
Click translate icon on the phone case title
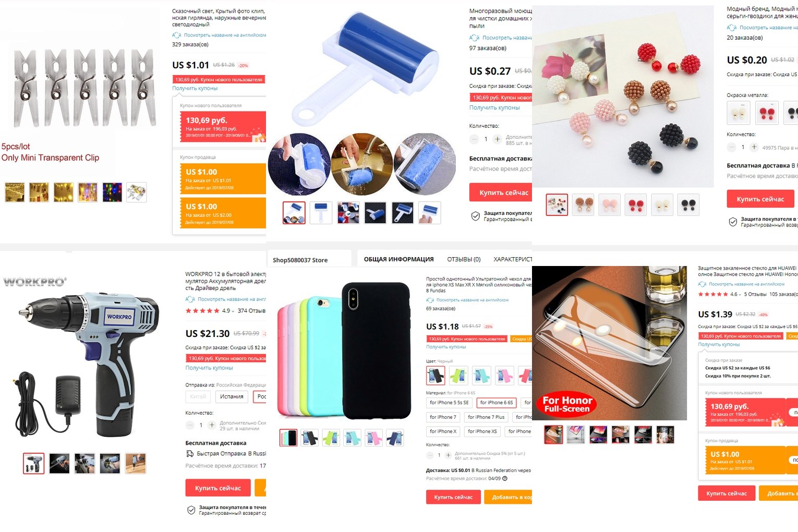point(430,300)
